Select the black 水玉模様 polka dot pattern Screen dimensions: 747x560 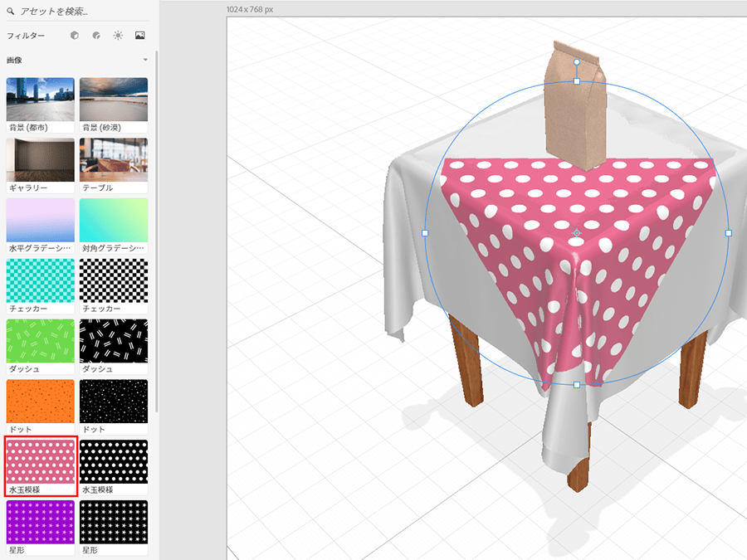coord(114,461)
